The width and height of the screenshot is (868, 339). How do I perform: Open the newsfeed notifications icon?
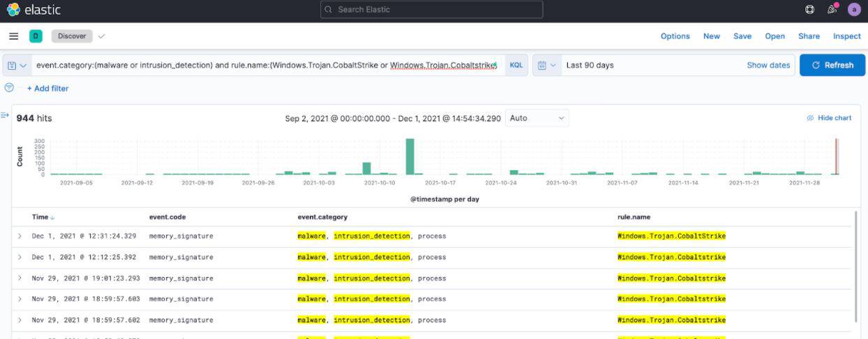click(x=832, y=10)
